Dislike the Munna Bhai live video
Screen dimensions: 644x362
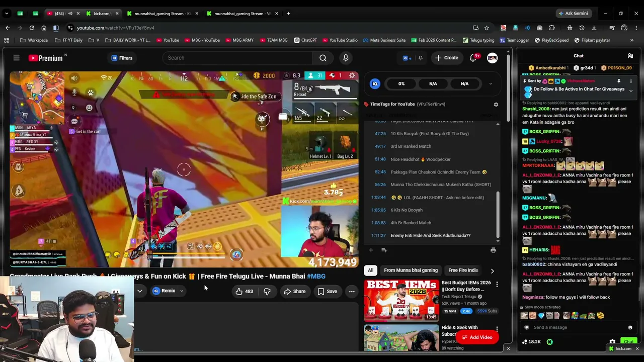tap(267, 291)
